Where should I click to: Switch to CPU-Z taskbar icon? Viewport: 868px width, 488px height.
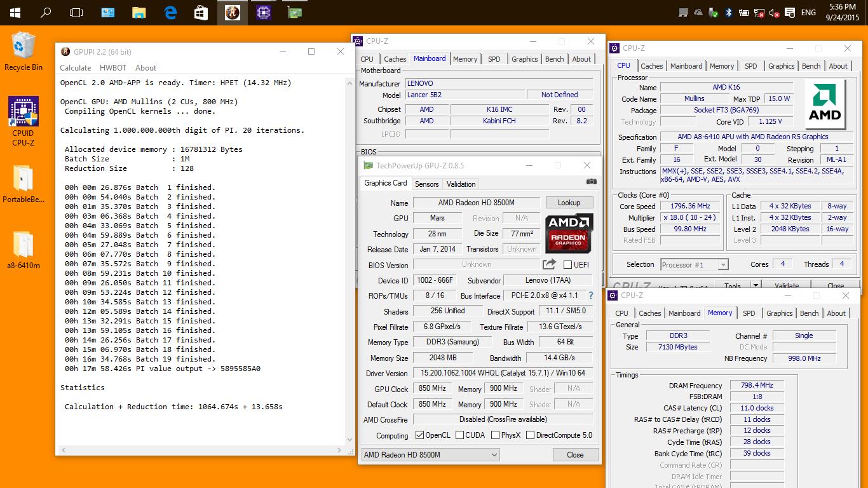click(264, 12)
